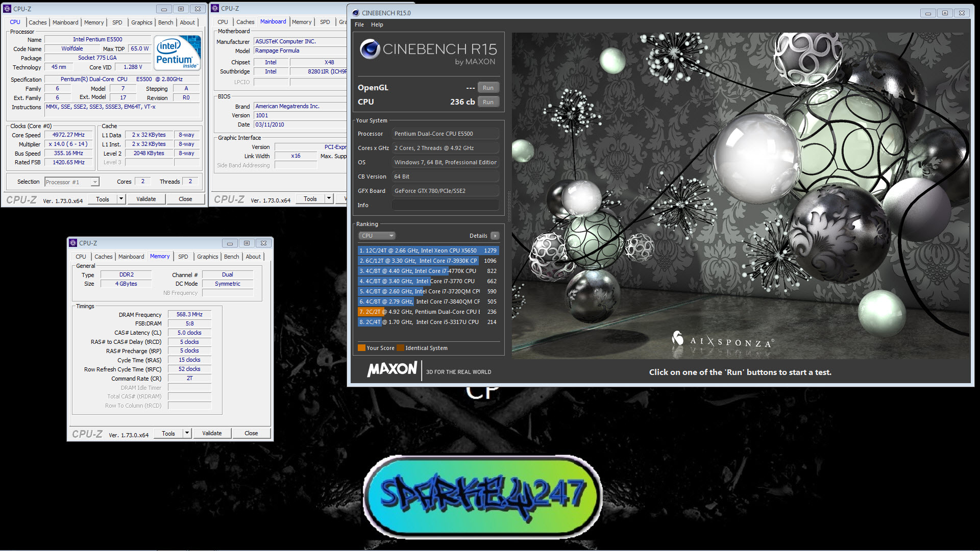Switch to SPD tab in CPU window
This screenshot has height=551, width=980.
(117, 22)
